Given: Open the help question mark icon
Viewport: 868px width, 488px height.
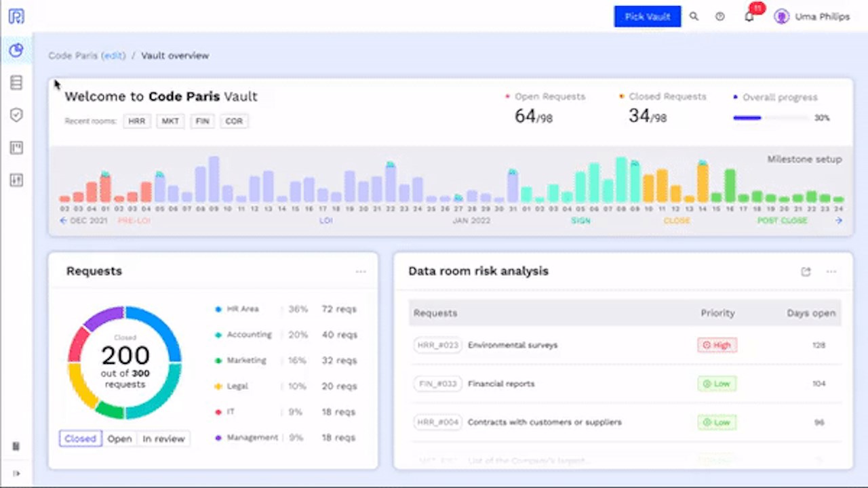Looking at the screenshot, I should click(x=720, y=16).
